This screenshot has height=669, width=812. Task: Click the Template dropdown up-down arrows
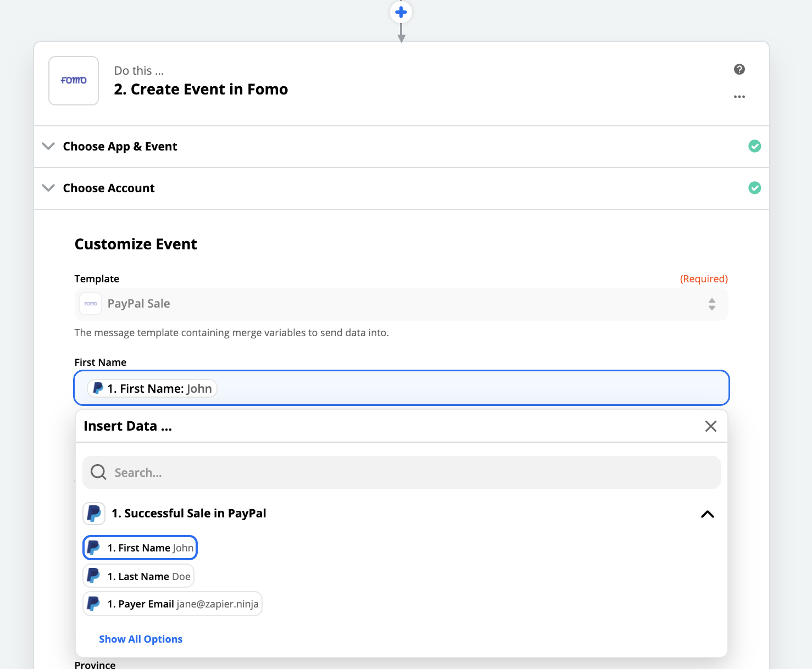(x=712, y=304)
